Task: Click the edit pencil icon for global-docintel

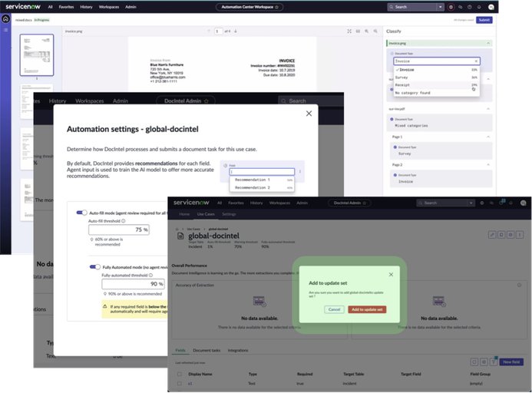Action: (492, 235)
